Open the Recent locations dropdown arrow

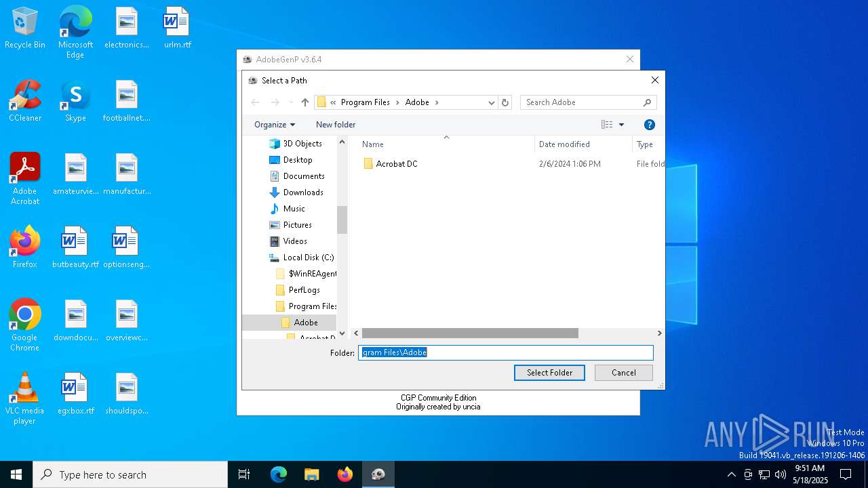(x=291, y=102)
